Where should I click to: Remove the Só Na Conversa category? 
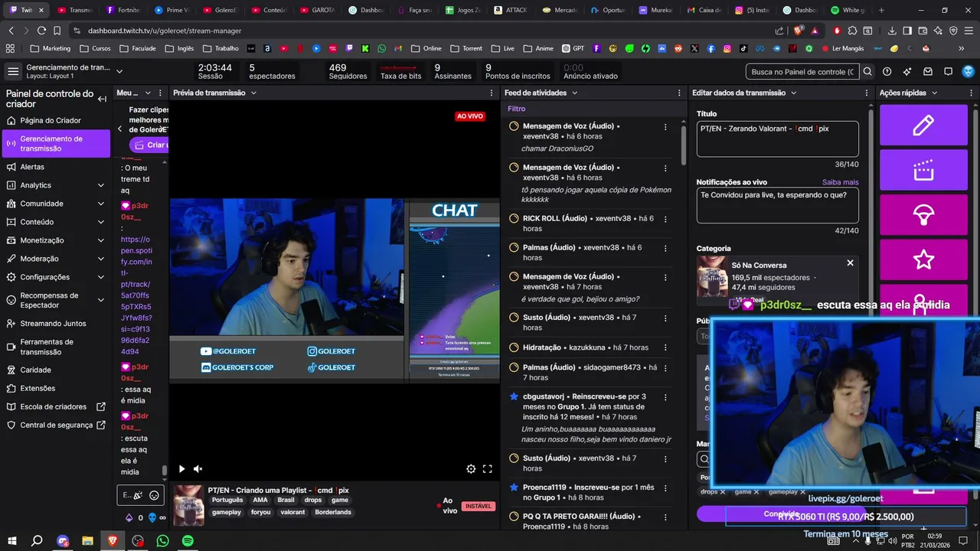click(x=850, y=263)
